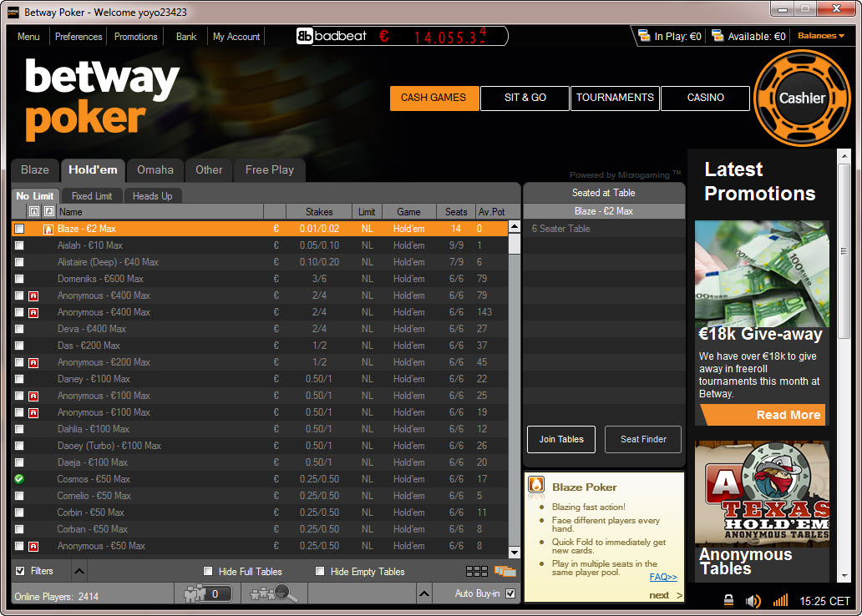This screenshot has width=862, height=616.
Task: Click the betway poker logo
Action: [x=102, y=99]
